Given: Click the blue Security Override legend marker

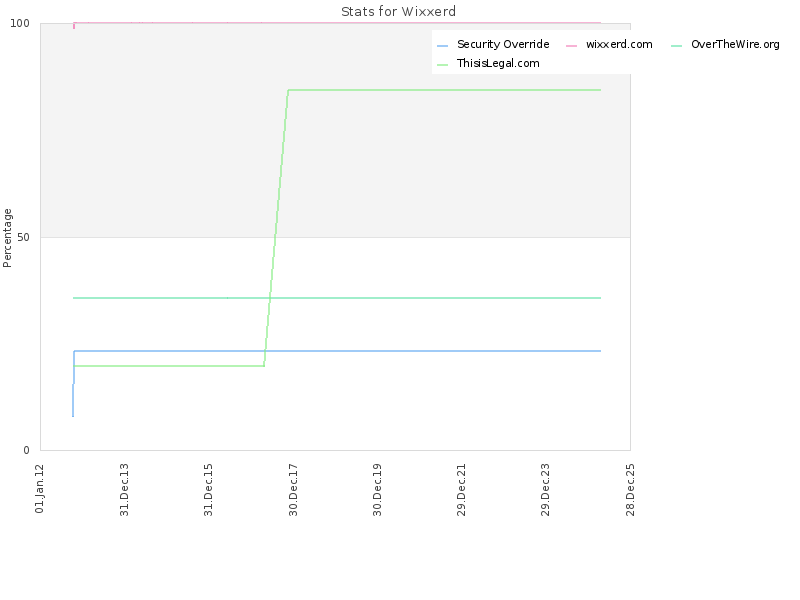Looking at the screenshot, I should click(443, 45).
